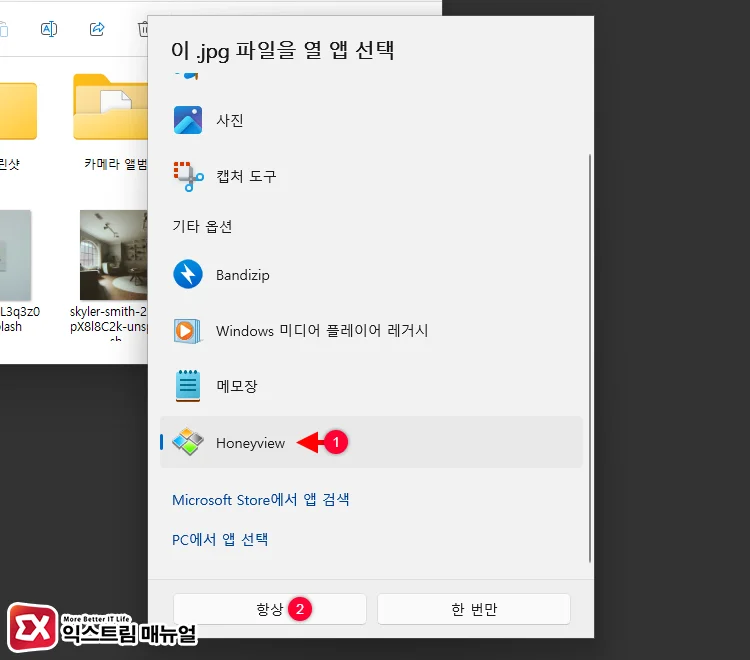
Task: Confirm with the 항상 (Always) button
Action: [270, 609]
